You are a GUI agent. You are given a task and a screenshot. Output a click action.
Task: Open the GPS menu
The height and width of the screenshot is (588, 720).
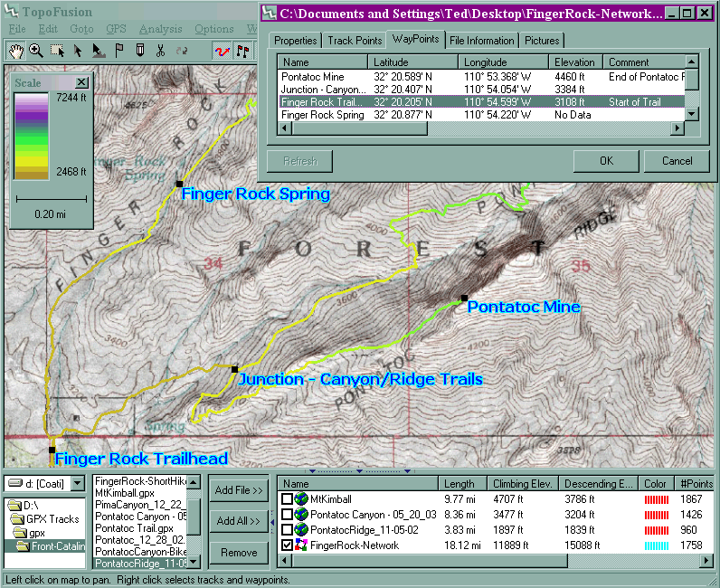point(116,29)
